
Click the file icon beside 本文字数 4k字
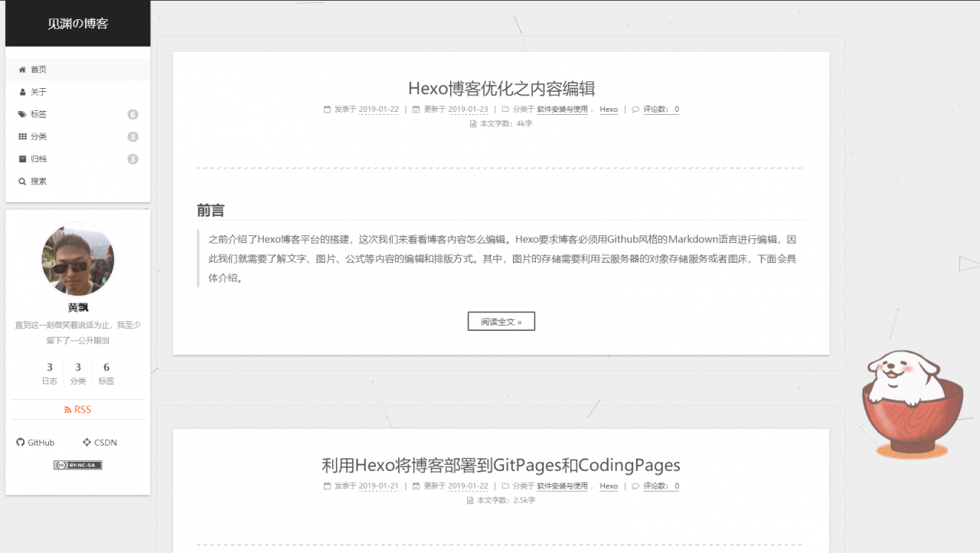pos(473,123)
